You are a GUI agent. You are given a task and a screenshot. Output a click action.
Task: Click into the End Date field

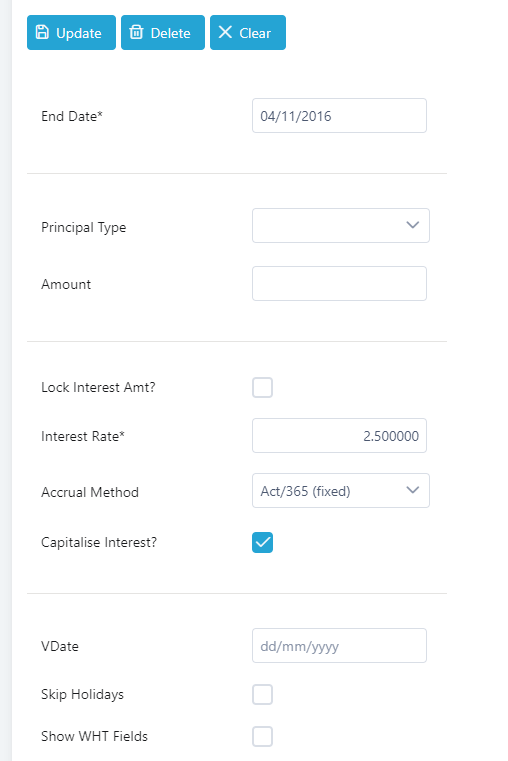click(x=339, y=116)
